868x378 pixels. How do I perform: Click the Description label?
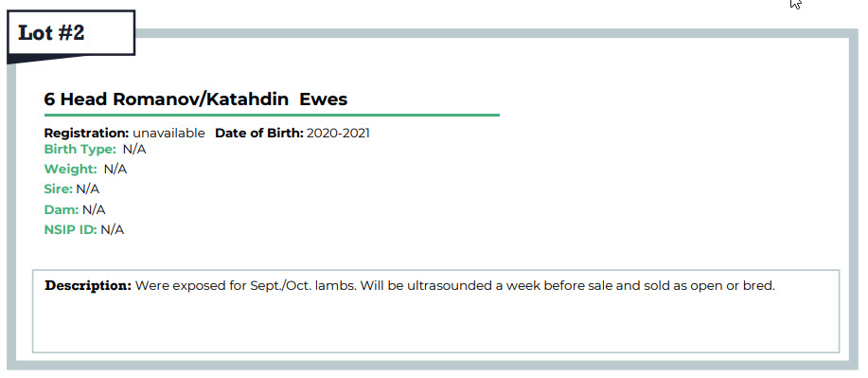click(89, 286)
